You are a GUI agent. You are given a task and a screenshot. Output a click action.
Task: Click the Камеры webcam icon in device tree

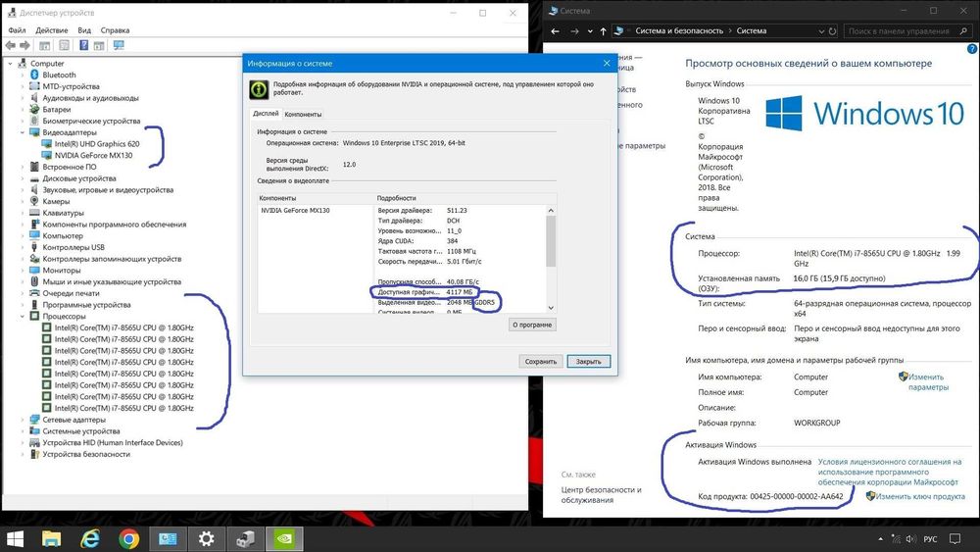click(35, 201)
